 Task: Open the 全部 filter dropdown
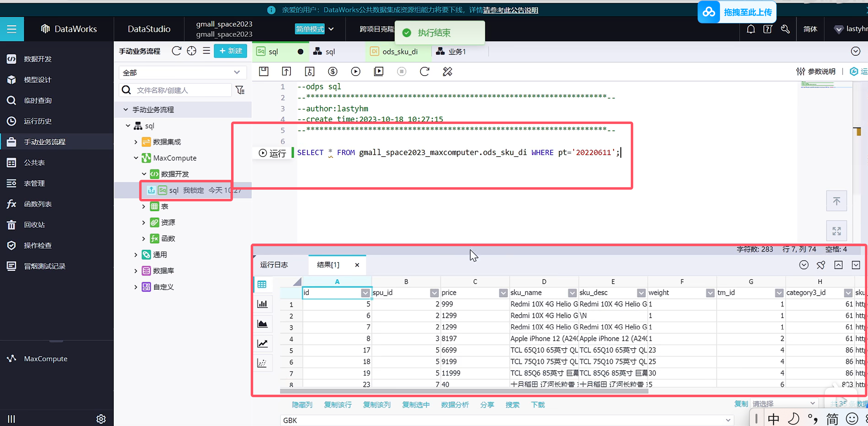[182, 72]
